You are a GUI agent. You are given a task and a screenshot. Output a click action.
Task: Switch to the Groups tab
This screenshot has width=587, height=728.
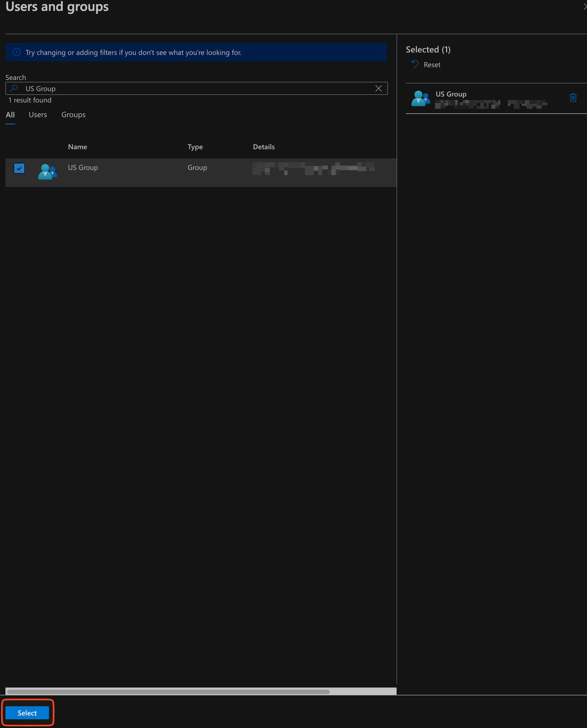click(x=73, y=115)
